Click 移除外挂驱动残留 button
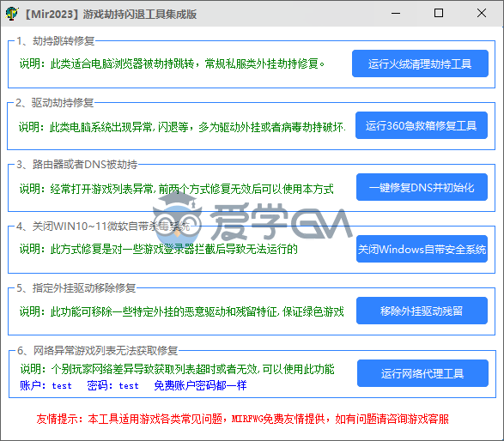504x441 pixels. pos(422,311)
